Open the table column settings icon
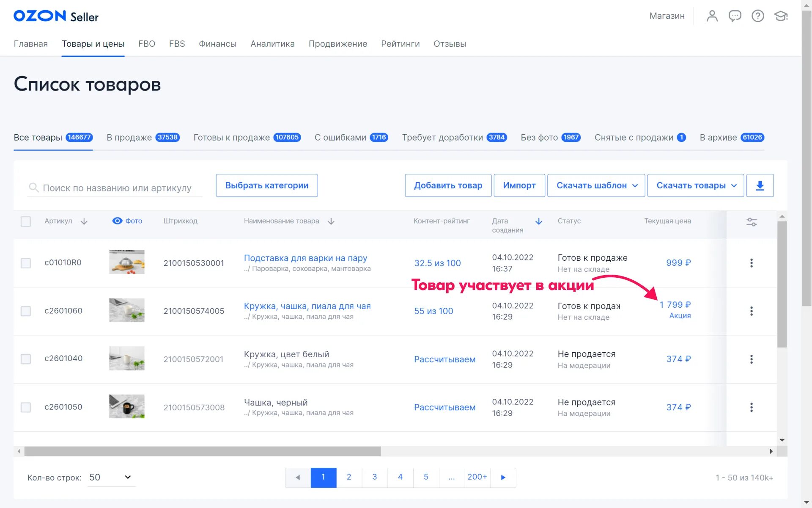The width and height of the screenshot is (812, 508). coord(752,222)
